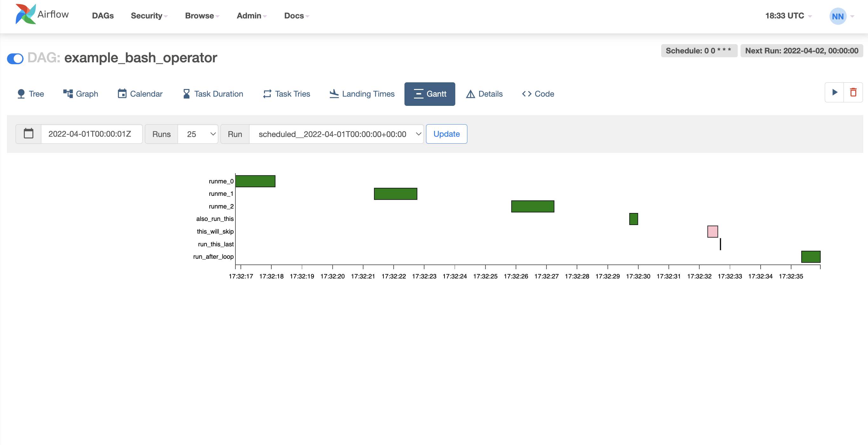Image resolution: width=868 pixels, height=445 pixels.
Task: Click the Airflow pinwheel logo
Action: pos(26,14)
